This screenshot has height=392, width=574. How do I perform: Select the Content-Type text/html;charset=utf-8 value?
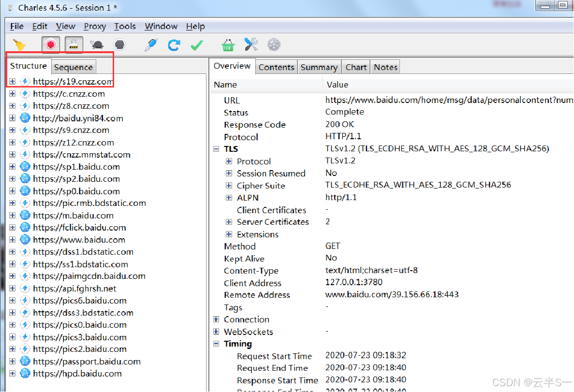pos(371,270)
